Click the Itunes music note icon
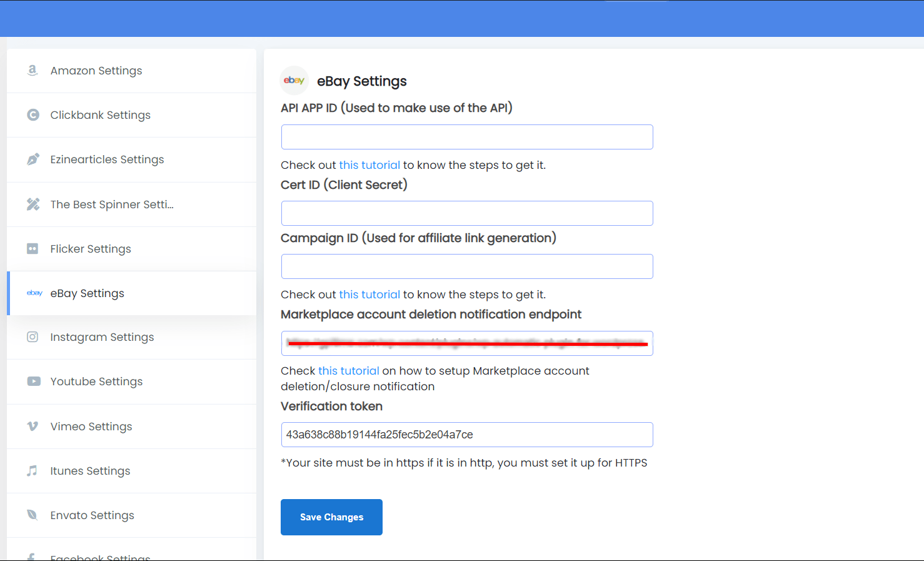Viewport: 924px width, 561px height. [x=33, y=470]
